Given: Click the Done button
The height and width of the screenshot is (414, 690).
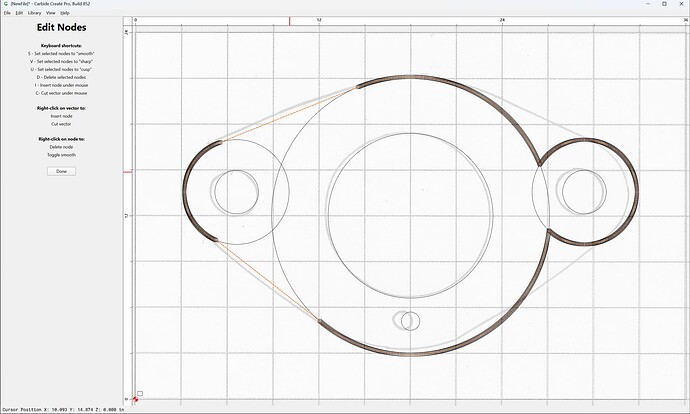Looking at the screenshot, I should [61, 171].
